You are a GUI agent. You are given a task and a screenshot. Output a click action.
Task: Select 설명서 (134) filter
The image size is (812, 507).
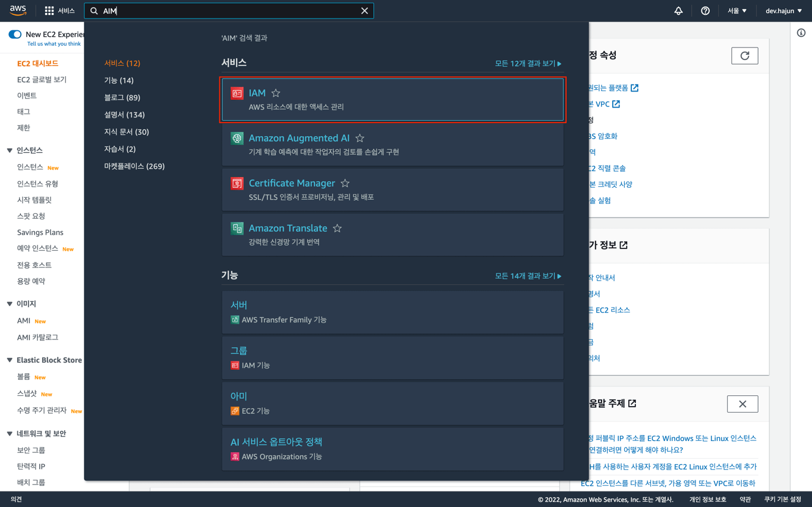pos(124,115)
